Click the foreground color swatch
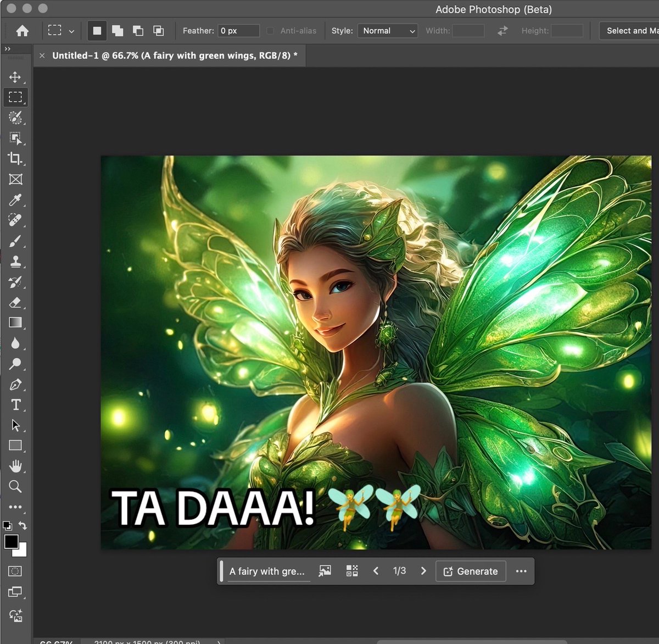Image resolution: width=659 pixels, height=644 pixels. [x=10, y=541]
